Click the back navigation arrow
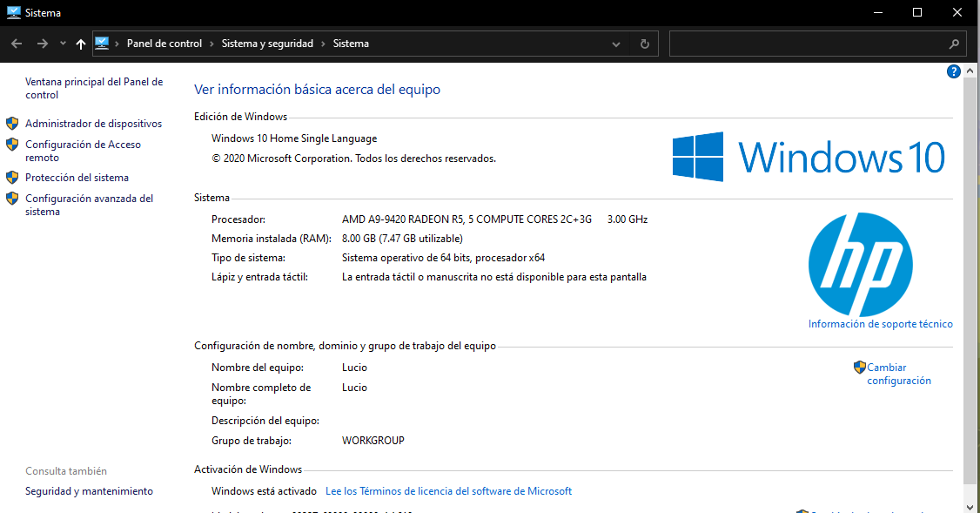Viewport: 980px width, 513px height. click(x=16, y=43)
